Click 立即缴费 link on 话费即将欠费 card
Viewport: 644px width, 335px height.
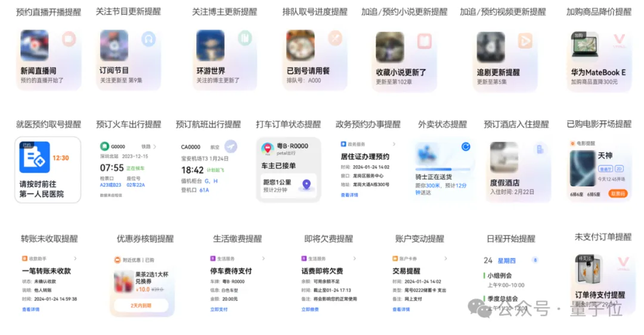tap(310, 309)
